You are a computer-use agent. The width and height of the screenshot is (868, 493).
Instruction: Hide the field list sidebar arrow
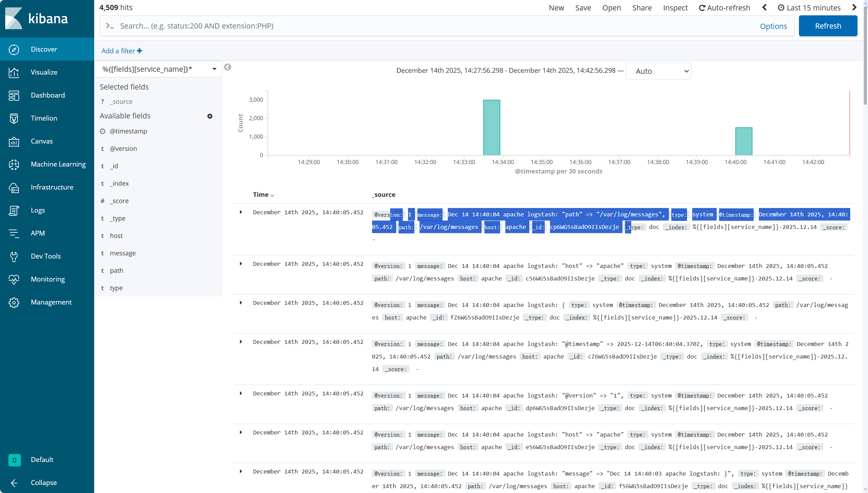(x=227, y=67)
